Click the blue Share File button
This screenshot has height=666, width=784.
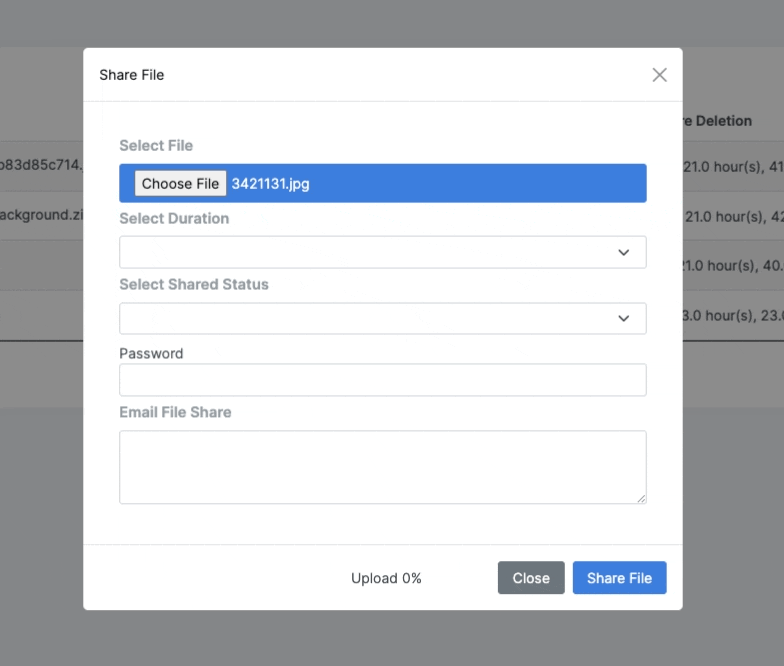pyautogui.click(x=619, y=578)
